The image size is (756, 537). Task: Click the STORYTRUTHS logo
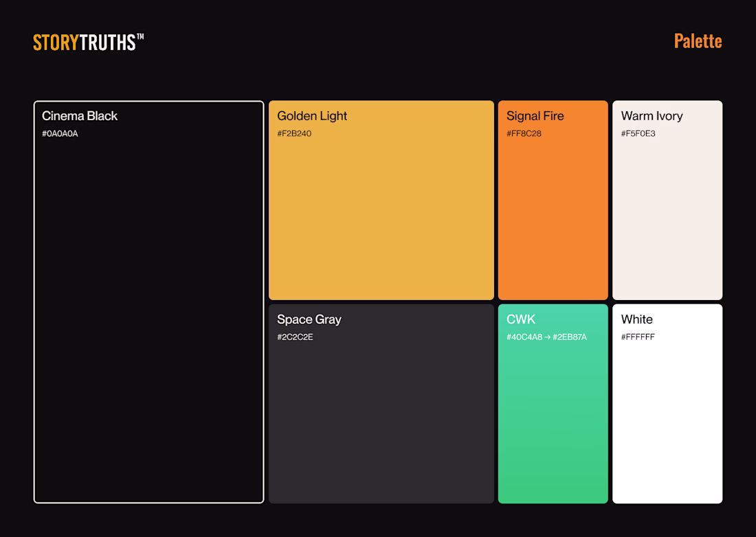(88, 43)
